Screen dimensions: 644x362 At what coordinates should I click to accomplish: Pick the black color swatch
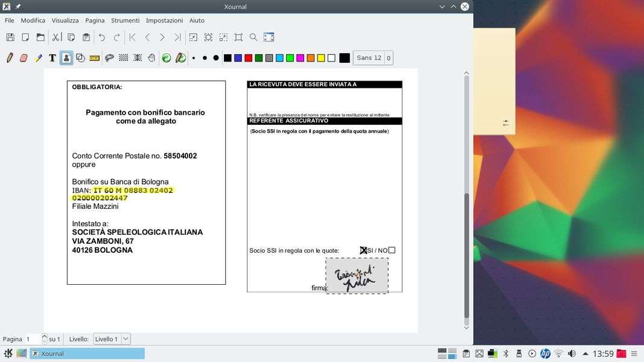pyautogui.click(x=228, y=58)
